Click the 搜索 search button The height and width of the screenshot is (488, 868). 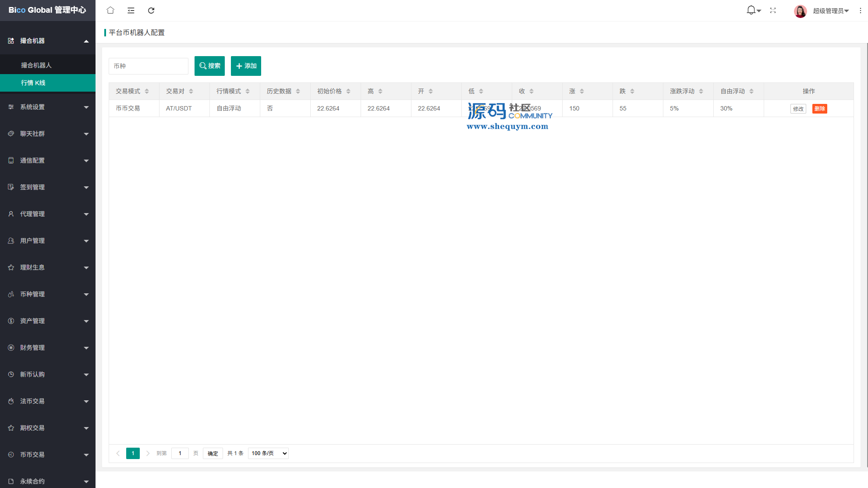tap(209, 66)
